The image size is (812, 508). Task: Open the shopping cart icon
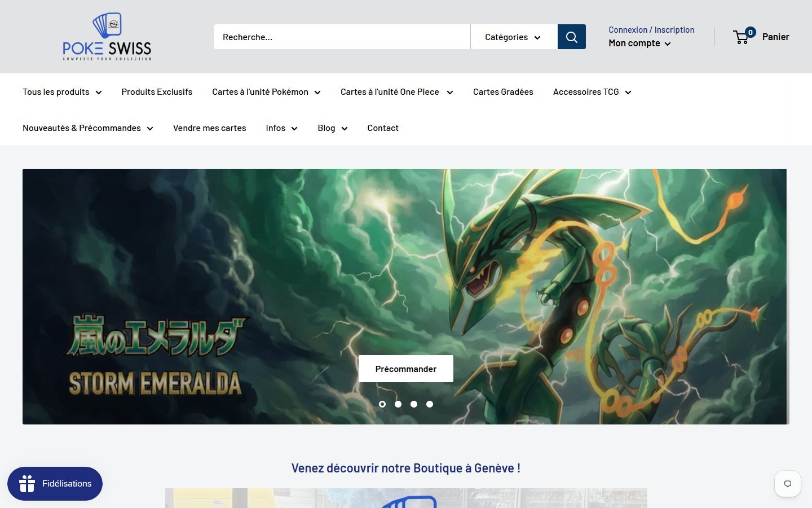pyautogui.click(x=742, y=37)
